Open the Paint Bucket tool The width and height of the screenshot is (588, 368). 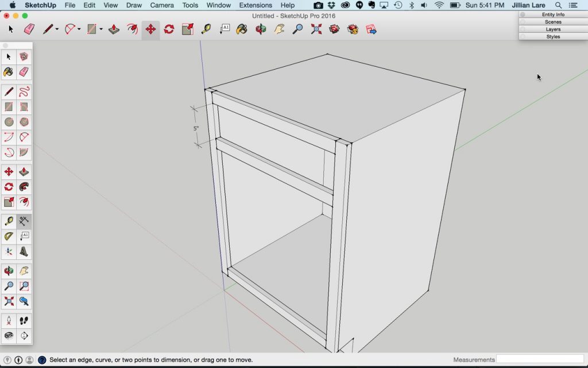pos(241,29)
